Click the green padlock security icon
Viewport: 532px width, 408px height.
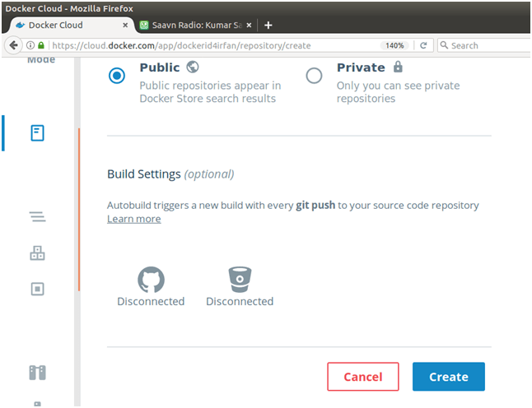(x=41, y=45)
